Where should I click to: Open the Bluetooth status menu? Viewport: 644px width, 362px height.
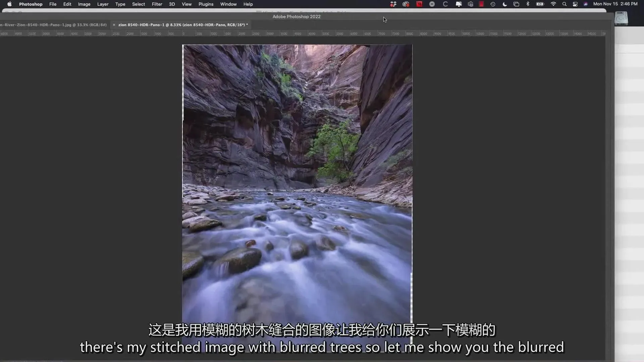(x=528, y=4)
